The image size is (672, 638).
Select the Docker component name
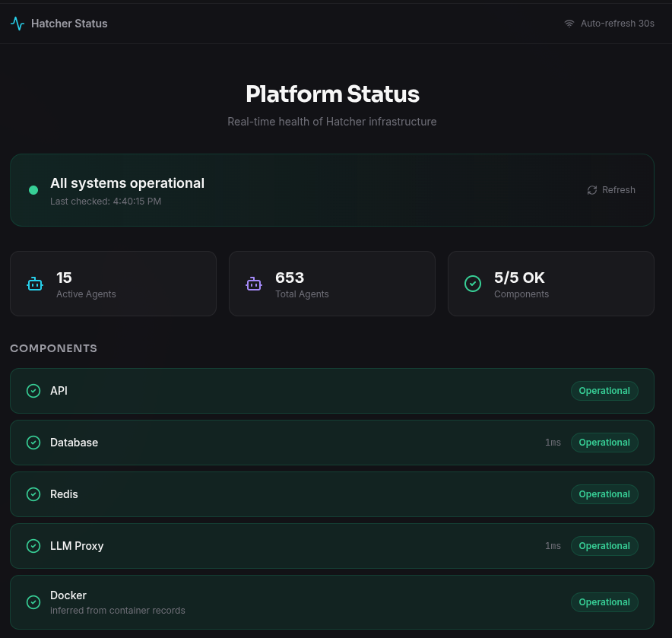[x=68, y=595]
